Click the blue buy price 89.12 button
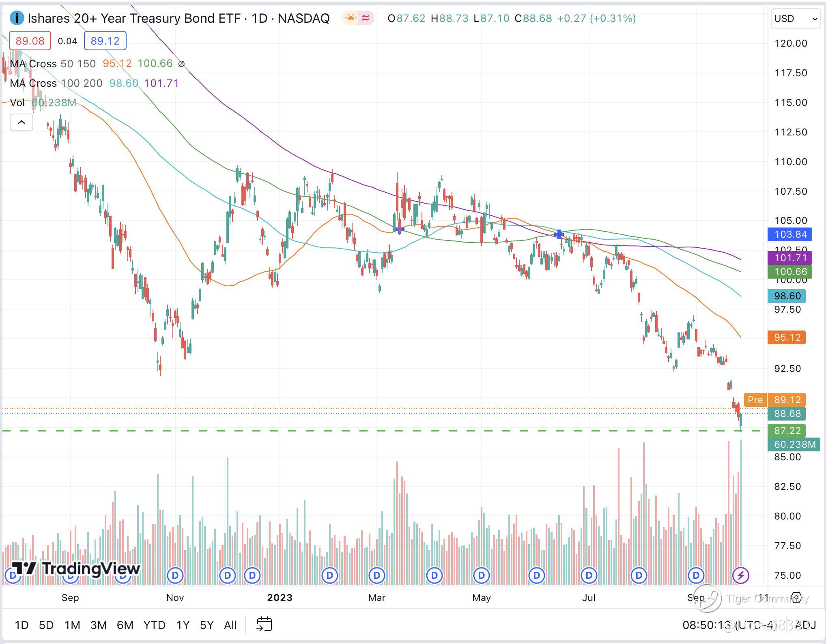 tap(105, 41)
